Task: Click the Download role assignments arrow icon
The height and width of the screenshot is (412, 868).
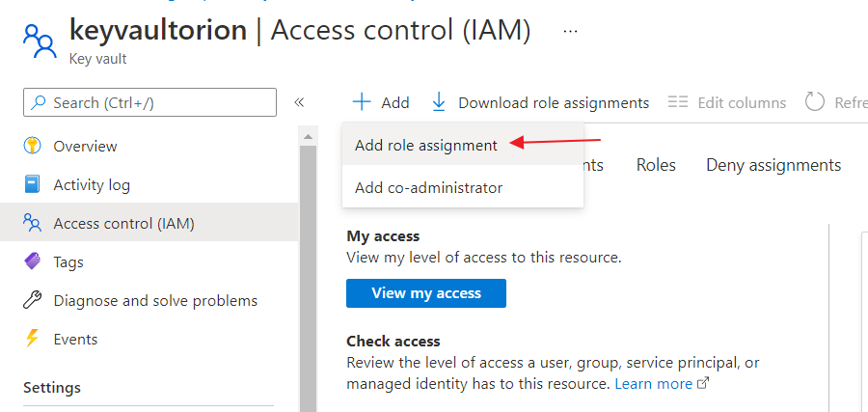Action: point(439,102)
